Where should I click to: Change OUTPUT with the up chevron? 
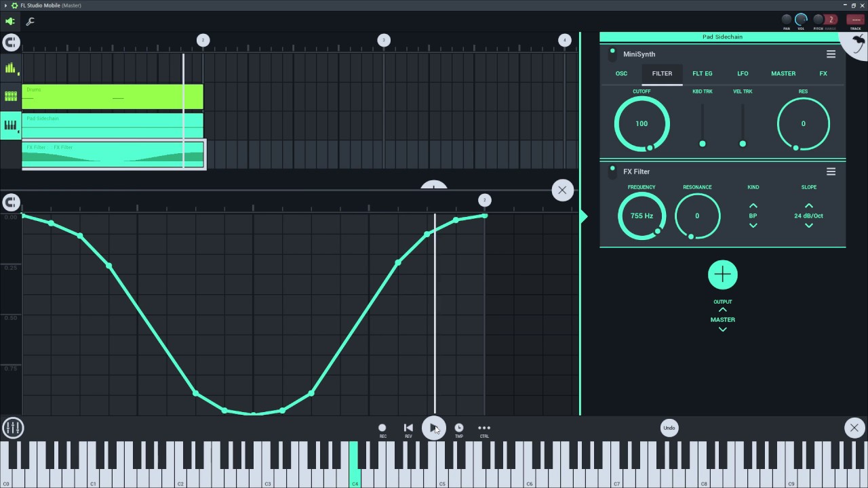pos(723,310)
